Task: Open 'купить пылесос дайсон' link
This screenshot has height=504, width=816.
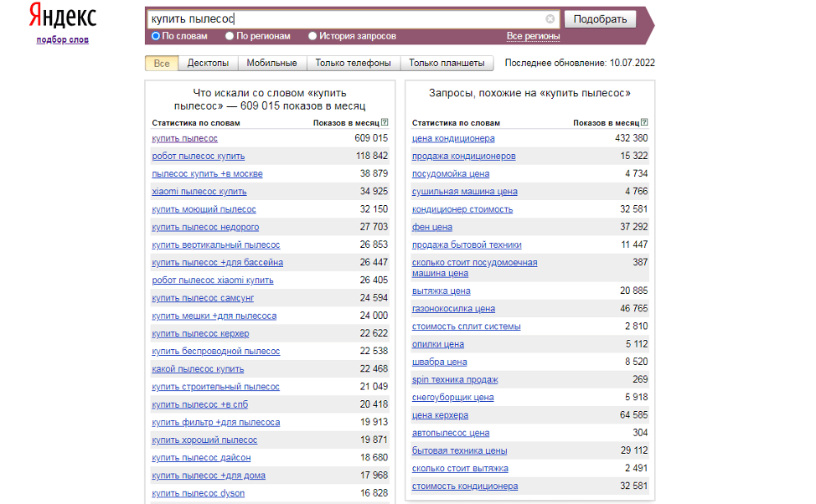Action: pos(201,458)
